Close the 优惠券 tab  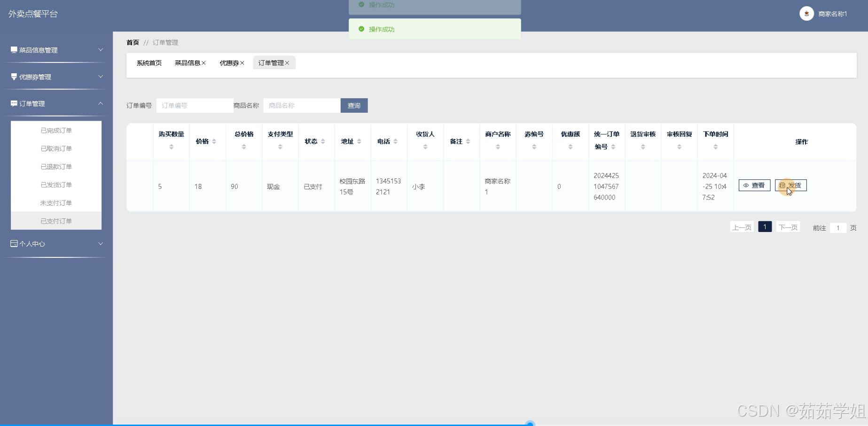tap(242, 63)
